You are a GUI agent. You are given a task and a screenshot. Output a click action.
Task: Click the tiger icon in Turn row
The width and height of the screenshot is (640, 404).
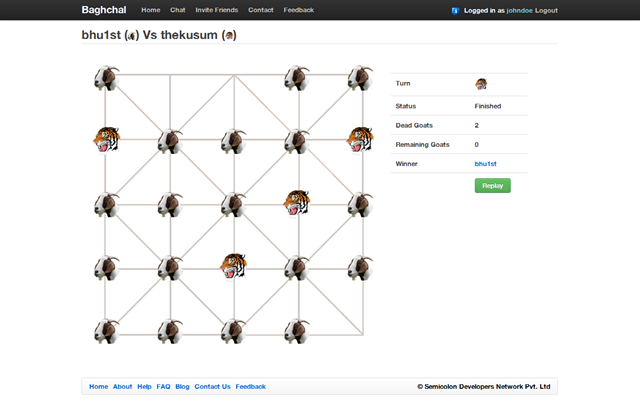tap(481, 84)
